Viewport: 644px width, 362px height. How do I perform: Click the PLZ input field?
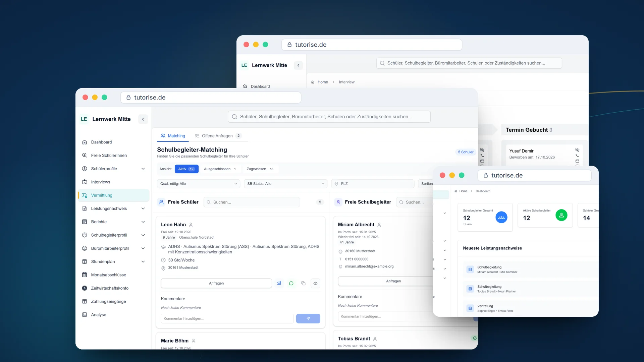click(x=373, y=184)
